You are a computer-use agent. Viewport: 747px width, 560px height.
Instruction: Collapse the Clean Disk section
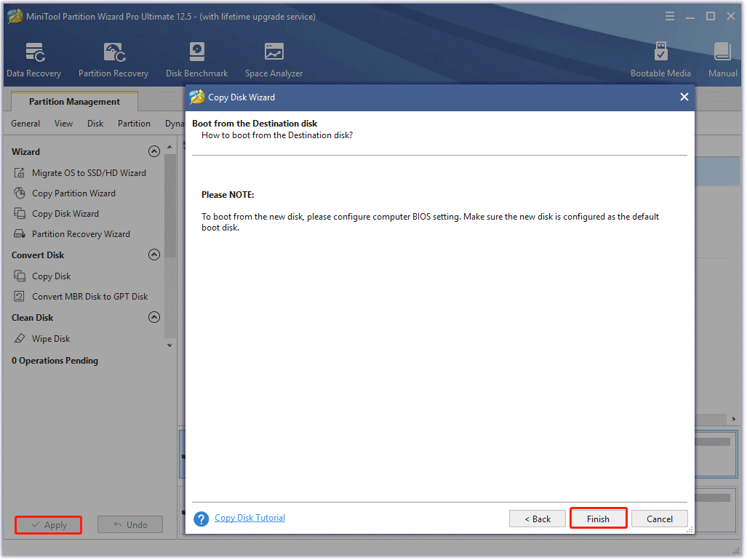154,317
